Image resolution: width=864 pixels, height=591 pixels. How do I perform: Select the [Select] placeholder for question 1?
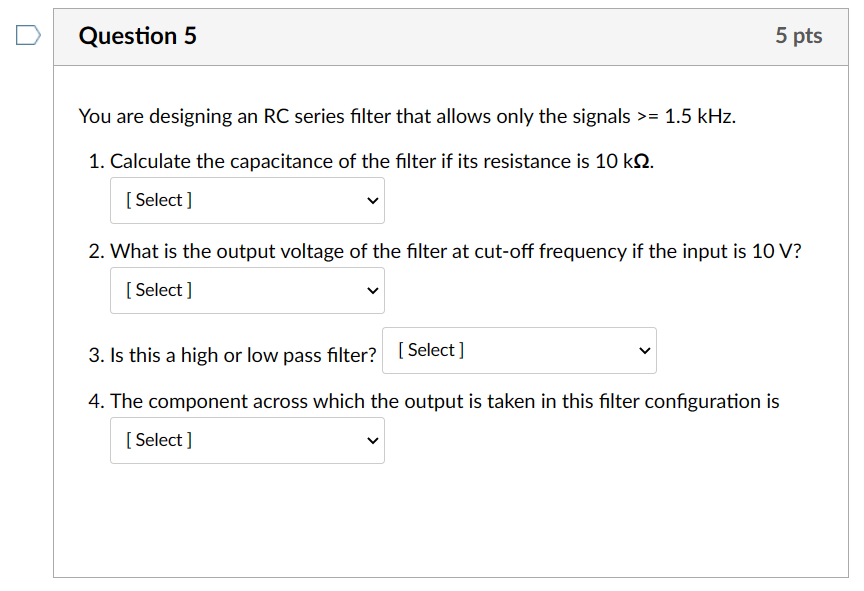click(x=158, y=200)
